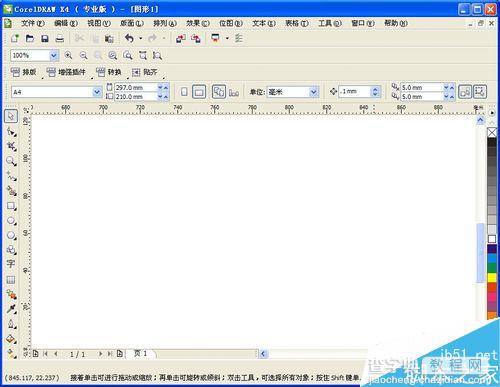Toggle Draw complex objects option
Image resolution: width=500 pixels, height=387 pixels.
480,92
